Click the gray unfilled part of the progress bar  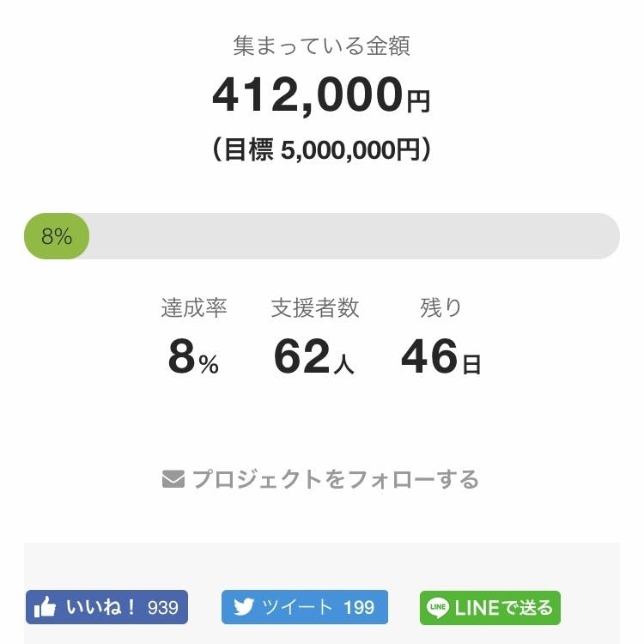tap(352, 236)
